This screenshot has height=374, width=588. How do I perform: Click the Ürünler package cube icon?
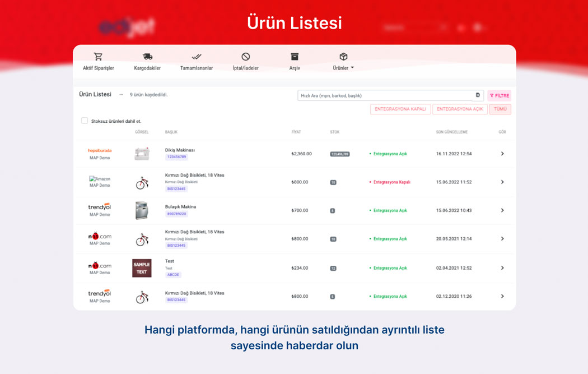coord(343,57)
